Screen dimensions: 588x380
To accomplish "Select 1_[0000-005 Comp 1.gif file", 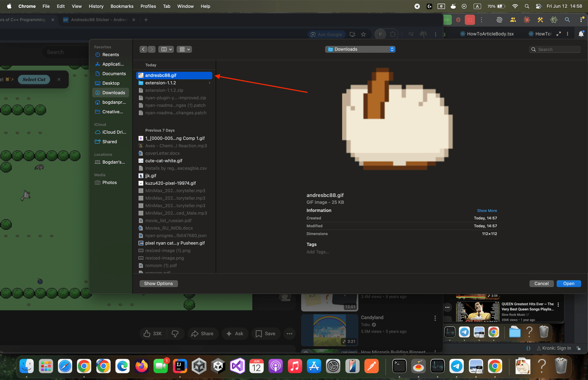I will click(x=174, y=138).
